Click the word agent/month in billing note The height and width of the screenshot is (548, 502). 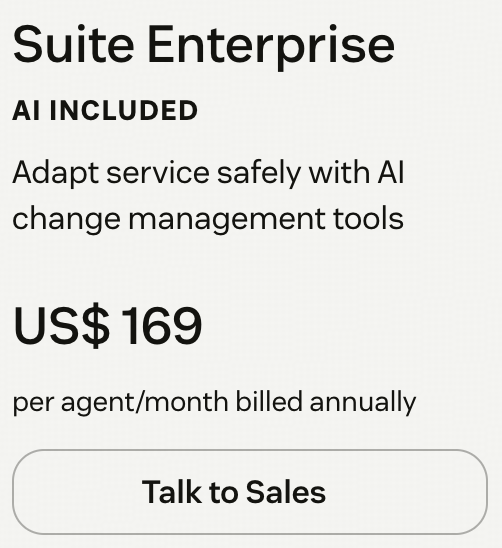pyautogui.click(x=144, y=402)
